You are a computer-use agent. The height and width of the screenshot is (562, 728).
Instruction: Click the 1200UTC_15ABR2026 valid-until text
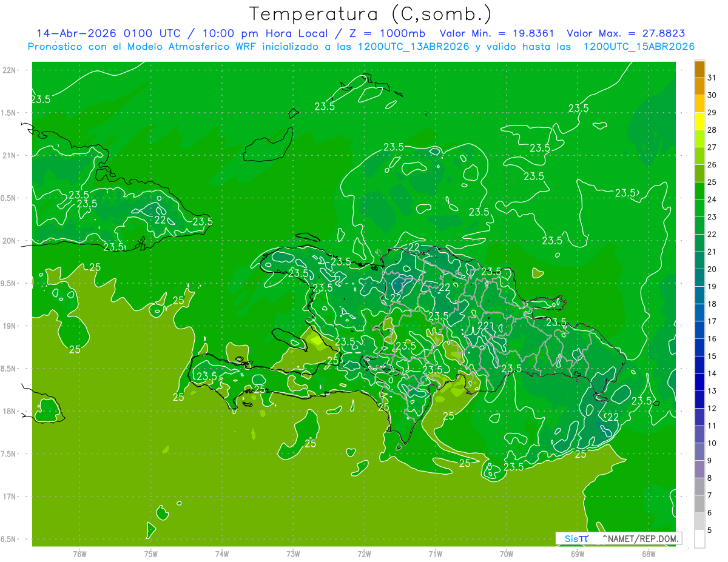coord(639,47)
